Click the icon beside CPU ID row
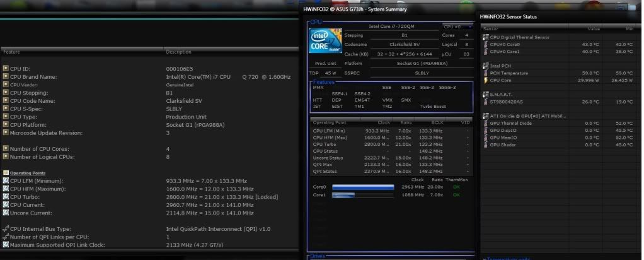Image resolution: width=644 pixels, height=260 pixels. point(6,68)
